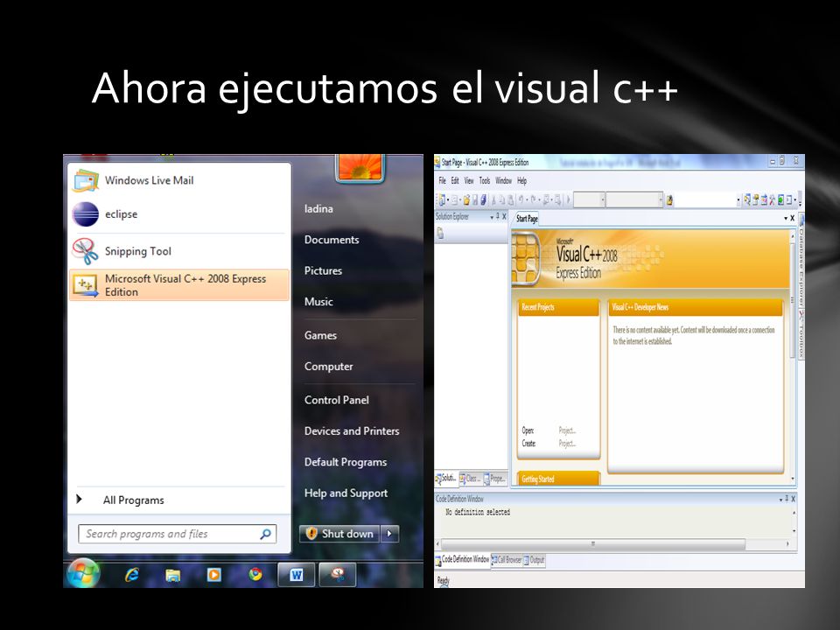The image size is (840, 630).
Task: Click the Getting Started section header
Action: 558,479
